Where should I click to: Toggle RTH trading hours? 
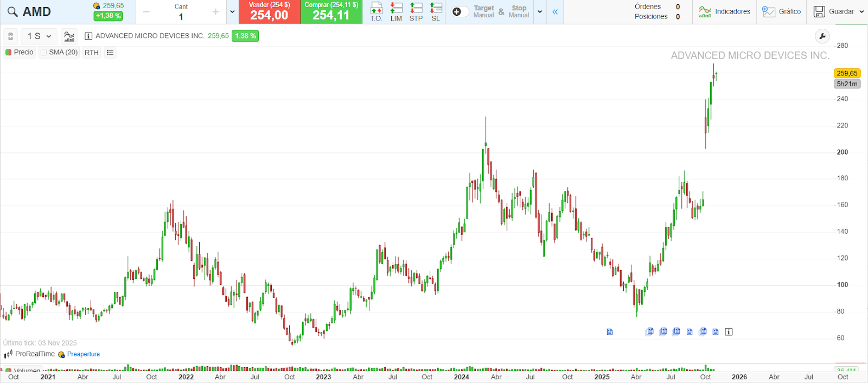click(x=92, y=53)
